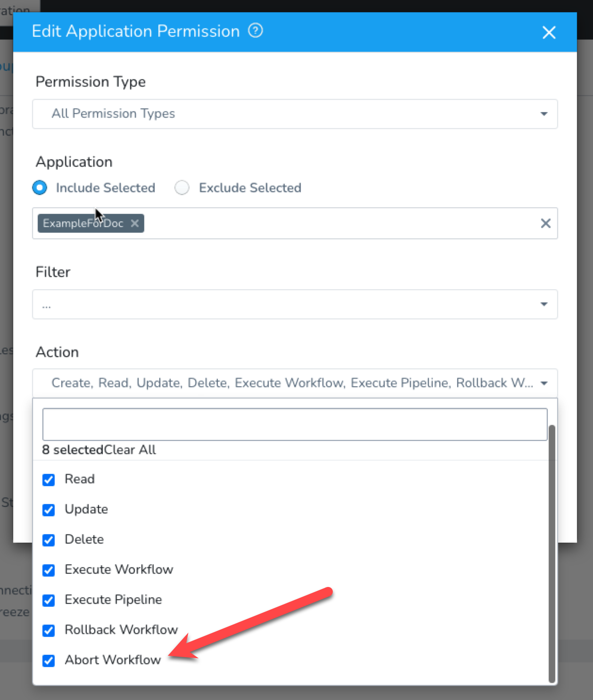Uncheck the Read action checkbox
The width and height of the screenshot is (593, 700).
[x=49, y=480]
